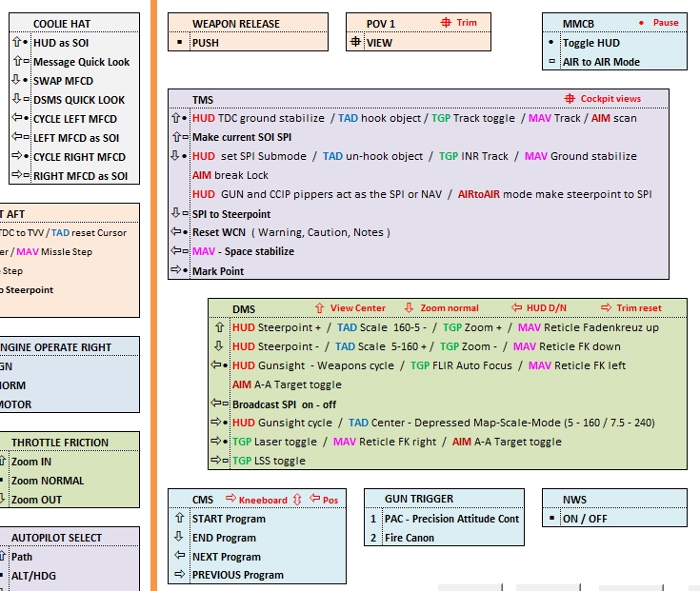
Task: Click the up arrow beside HUD as SOI
Action: click(x=17, y=42)
